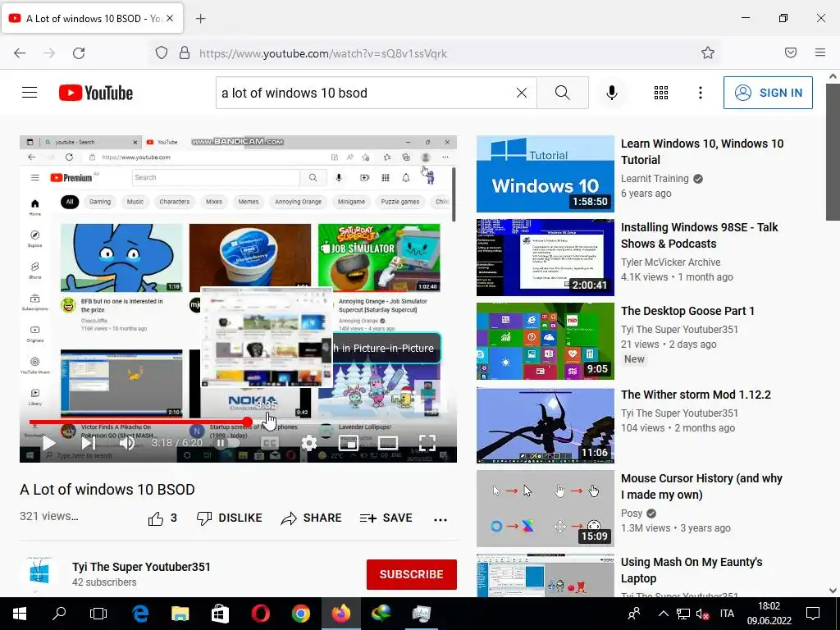This screenshot has height=630, width=840.
Task: Enable miniplayer mode
Action: pyautogui.click(x=348, y=443)
